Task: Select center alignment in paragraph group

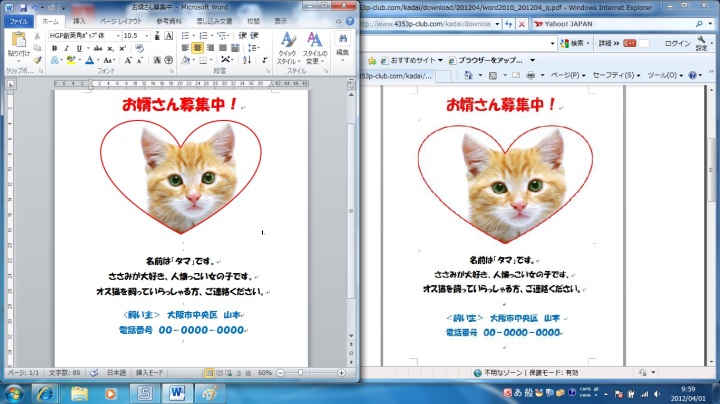Action: coord(198,48)
